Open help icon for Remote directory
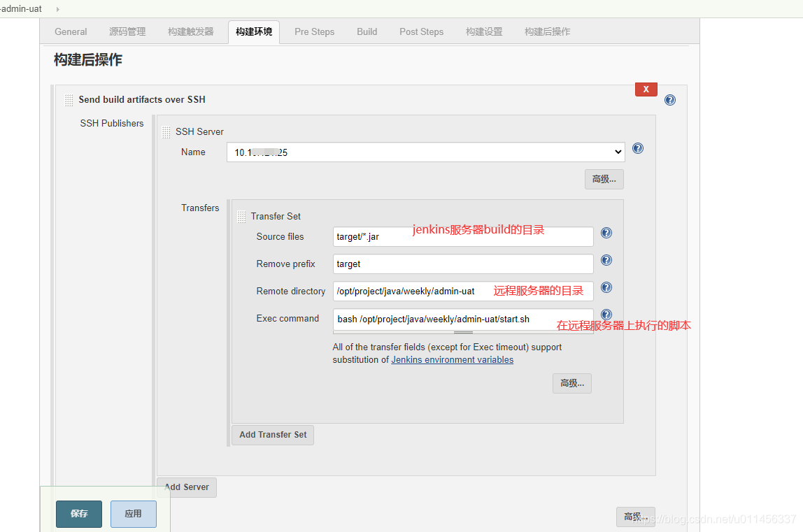This screenshot has height=532, width=803. click(x=606, y=287)
